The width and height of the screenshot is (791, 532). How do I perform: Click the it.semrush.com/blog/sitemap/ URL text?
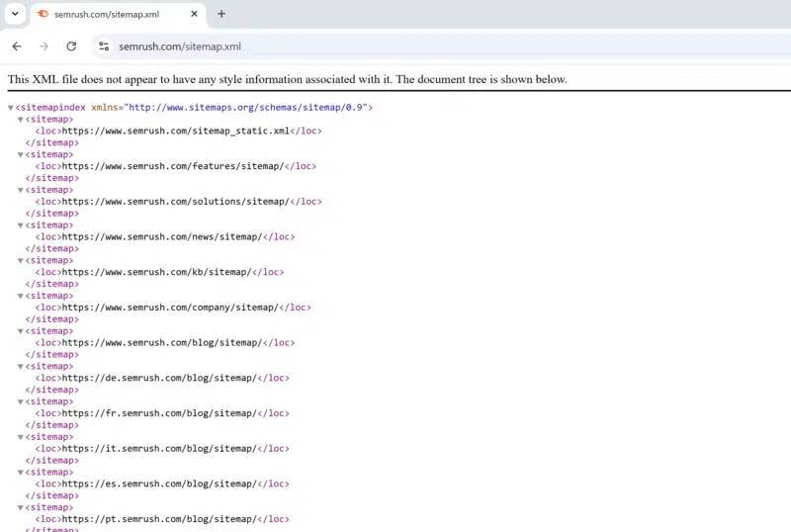tap(159, 449)
